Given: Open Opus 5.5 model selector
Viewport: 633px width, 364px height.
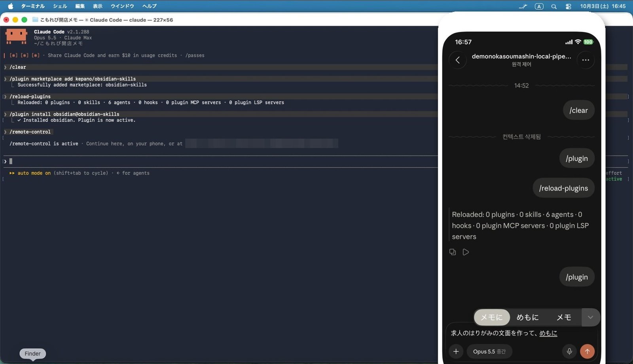Looking at the screenshot, I should click(489, 351).
